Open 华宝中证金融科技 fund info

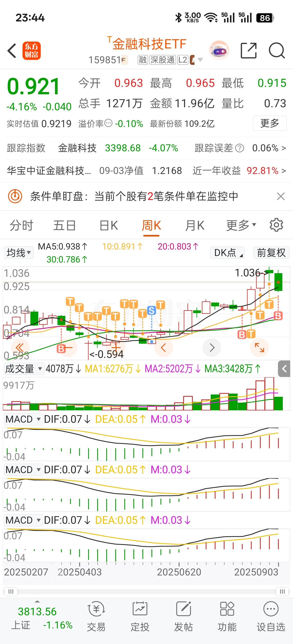(49, 171)
